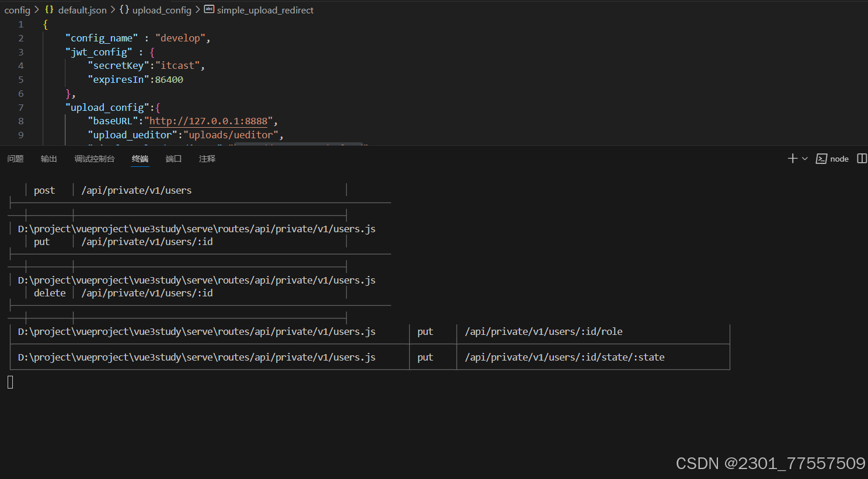Open the 端口 tab

pyautogui.click(x=173, y=158)
